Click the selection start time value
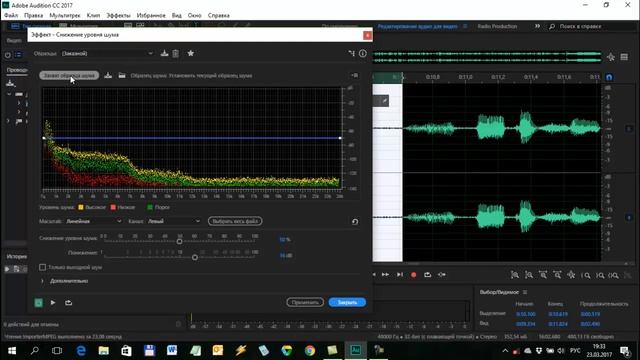This screenshot has height=360, width=640. [x=525, y=314]
